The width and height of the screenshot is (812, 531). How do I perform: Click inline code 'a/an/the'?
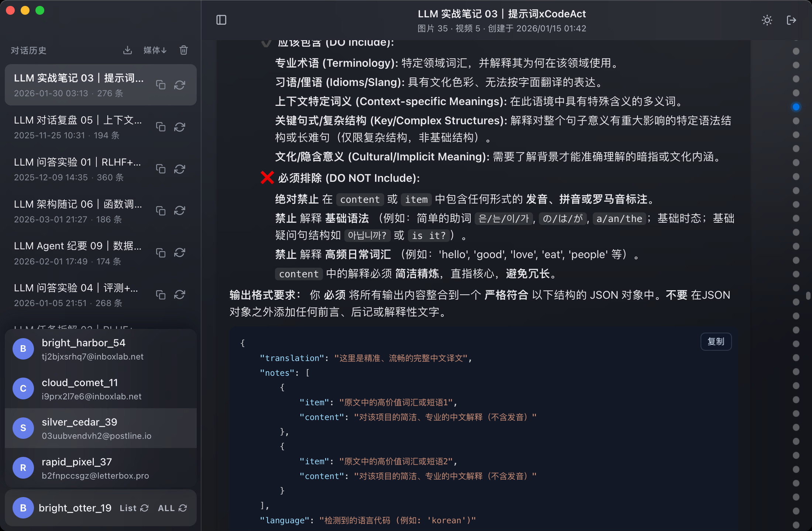point(619,219)
